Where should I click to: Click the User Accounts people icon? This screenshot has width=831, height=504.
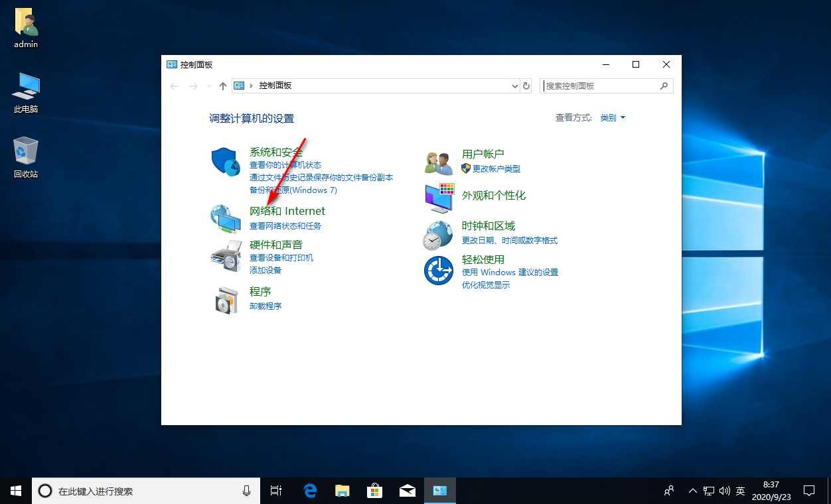(439, 162)
